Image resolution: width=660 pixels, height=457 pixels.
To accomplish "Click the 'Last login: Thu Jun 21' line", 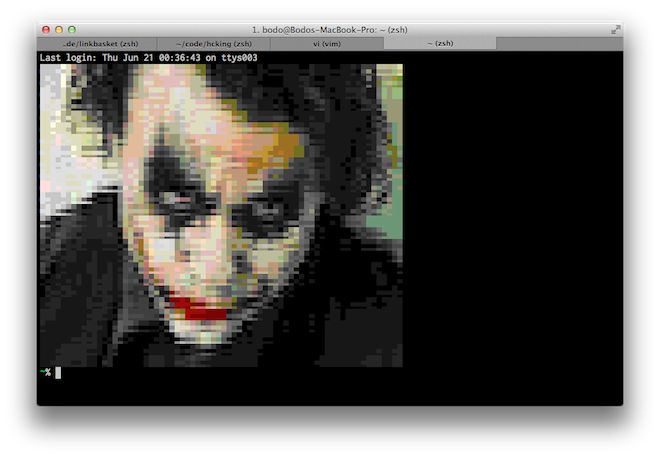I will click(x=148, y=58).
